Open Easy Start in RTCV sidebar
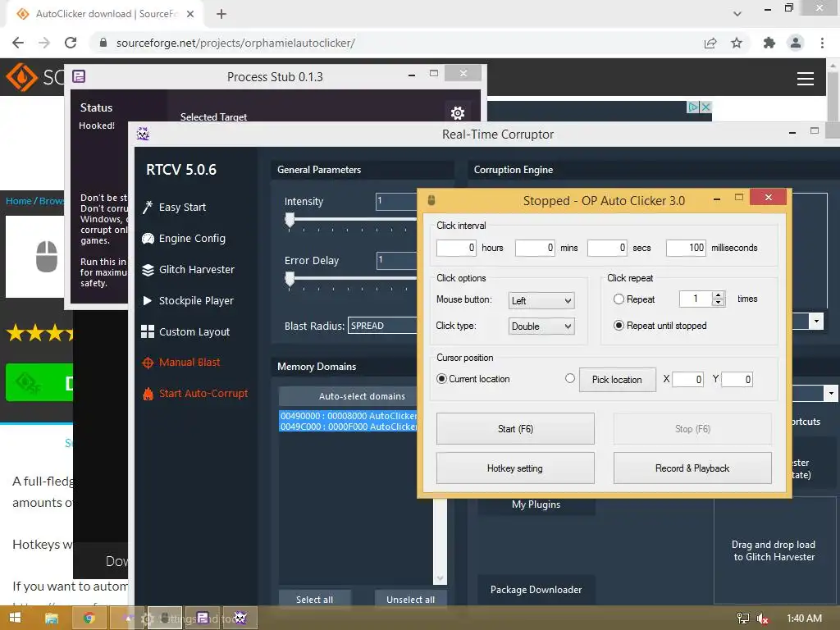This screenshot has width=840, height=630. pos(182,208)
